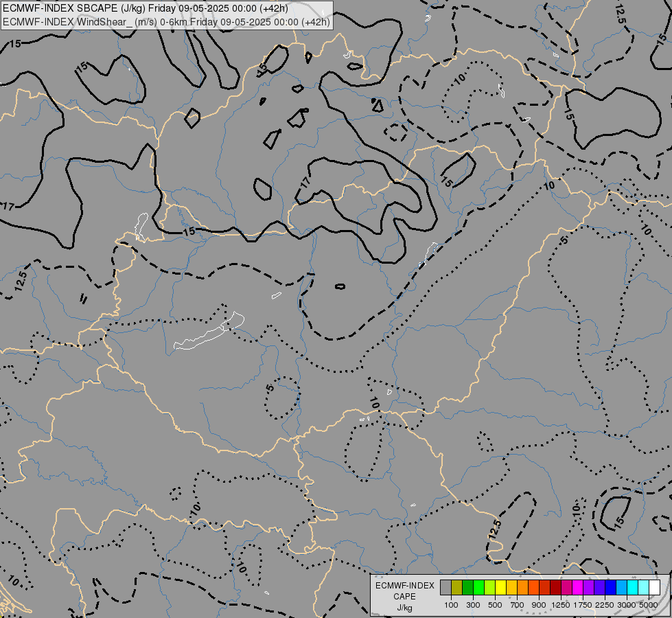
Task: Click the sky blue legend swatch
Action: (x=621, y=587)
